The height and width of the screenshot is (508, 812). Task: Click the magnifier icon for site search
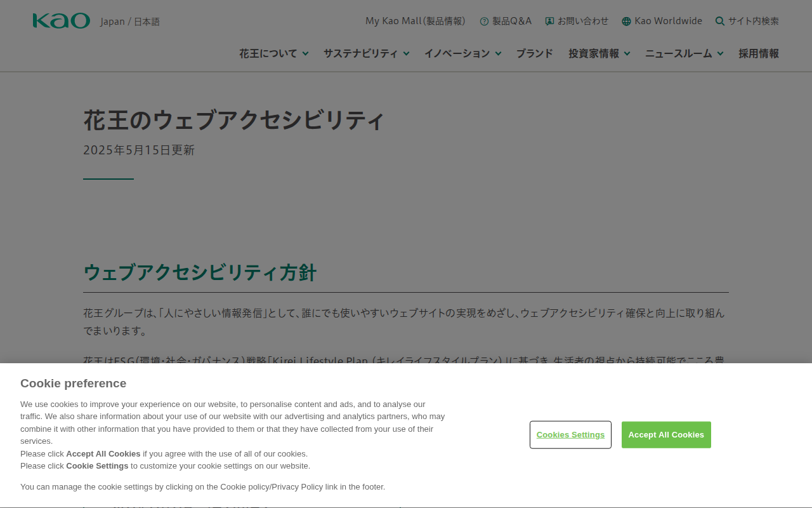pos(720,21)
